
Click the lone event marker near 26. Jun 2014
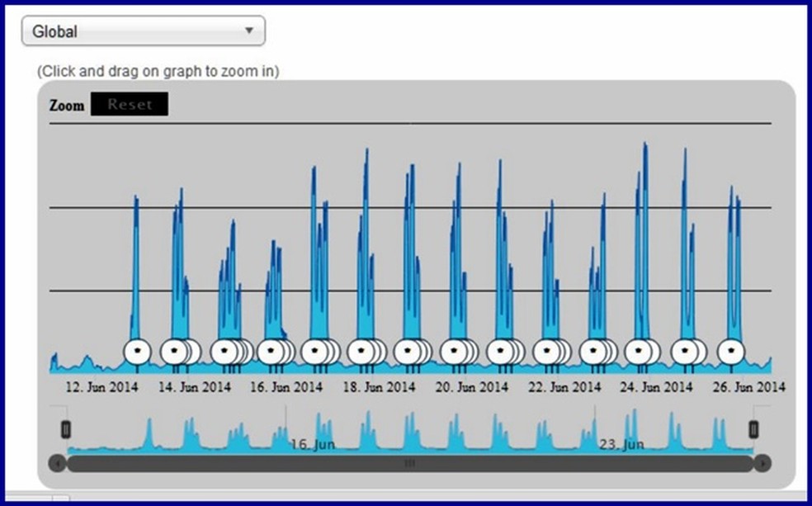730,352
